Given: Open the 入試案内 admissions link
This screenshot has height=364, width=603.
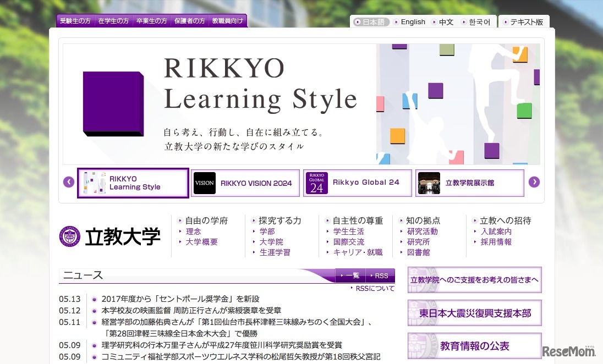Looking at the screenshot, I should click(x=496, y=231).
